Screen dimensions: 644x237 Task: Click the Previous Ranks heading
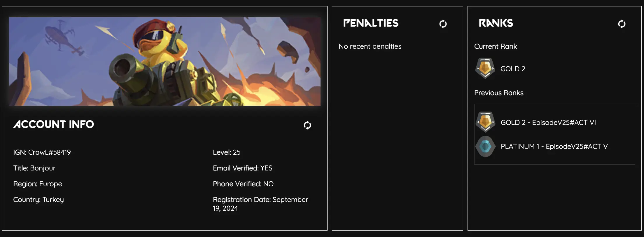point(499,93)
